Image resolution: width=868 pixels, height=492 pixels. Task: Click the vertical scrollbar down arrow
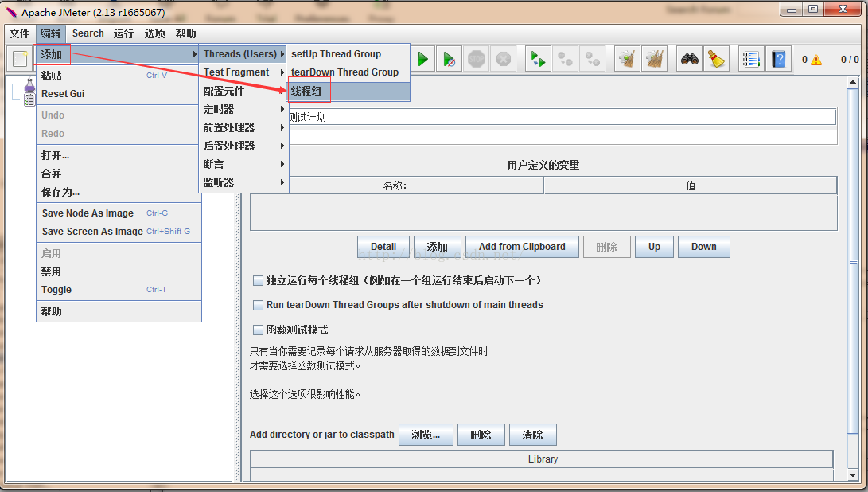(853, 475)
